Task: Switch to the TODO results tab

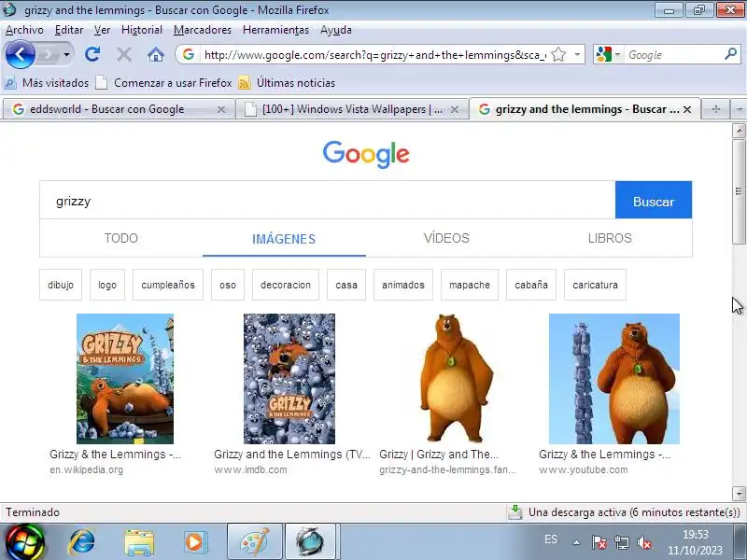Action: [x=121, y=238]
